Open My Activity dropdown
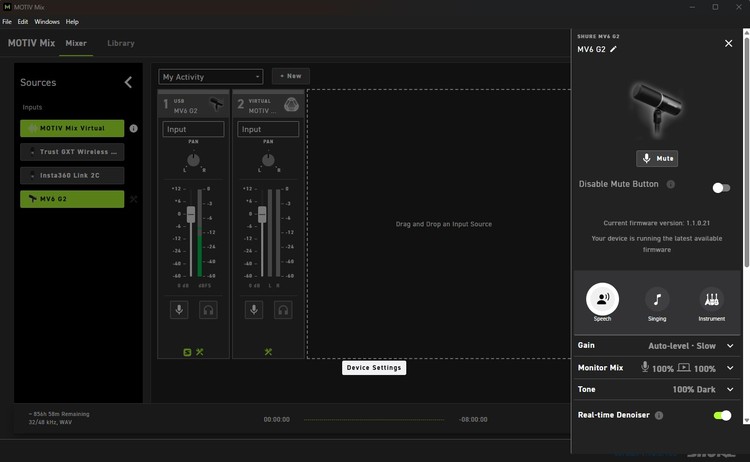 pos(210,77)
